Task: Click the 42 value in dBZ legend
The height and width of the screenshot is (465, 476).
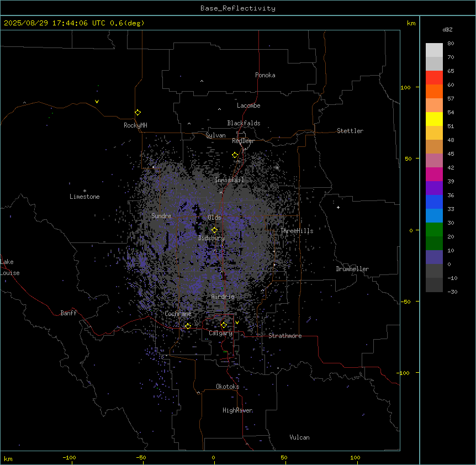Action: coord(451,167)
